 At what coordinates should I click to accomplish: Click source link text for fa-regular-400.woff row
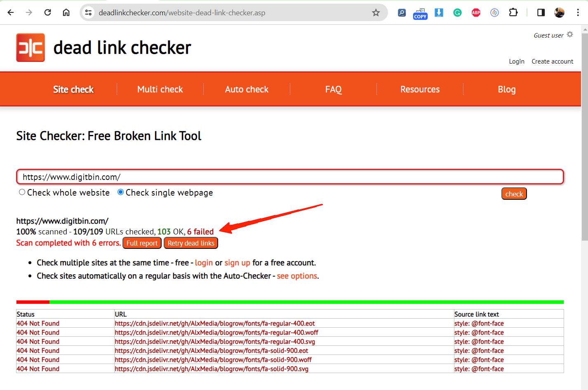point(479,333)
